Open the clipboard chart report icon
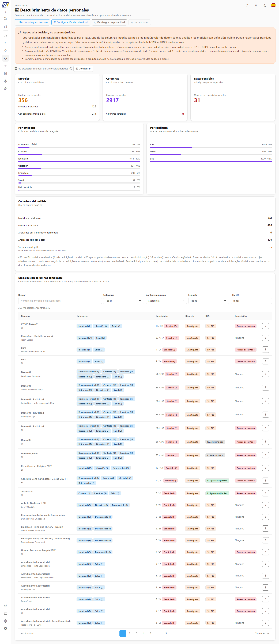Screen dimensions: 279x644 (x=6, y=73)
